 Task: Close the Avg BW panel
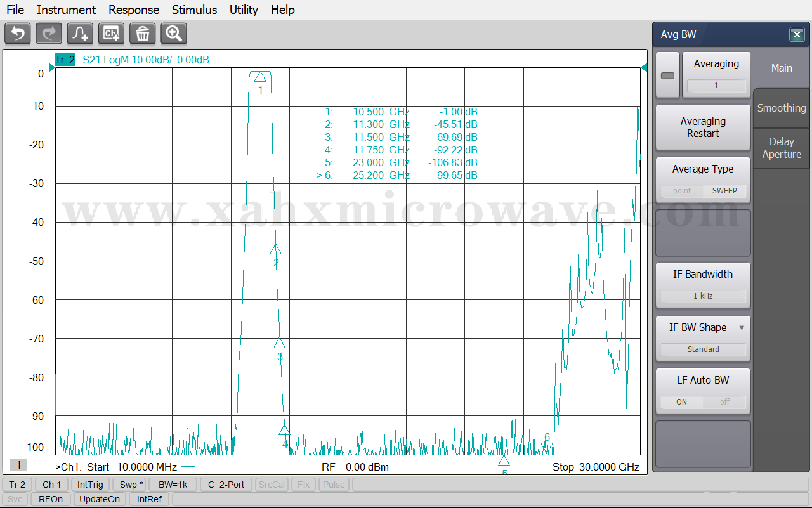(797, 35)
